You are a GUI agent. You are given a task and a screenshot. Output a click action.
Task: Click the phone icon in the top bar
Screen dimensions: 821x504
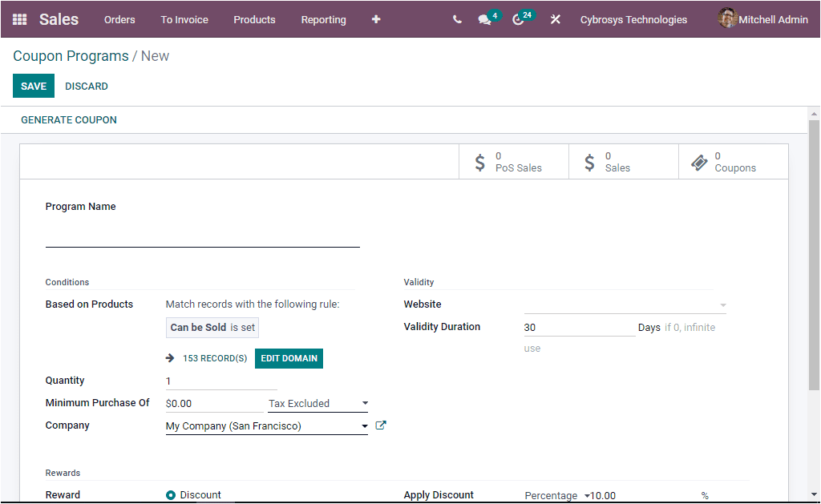pyautogui.click(x=457, y=19)
